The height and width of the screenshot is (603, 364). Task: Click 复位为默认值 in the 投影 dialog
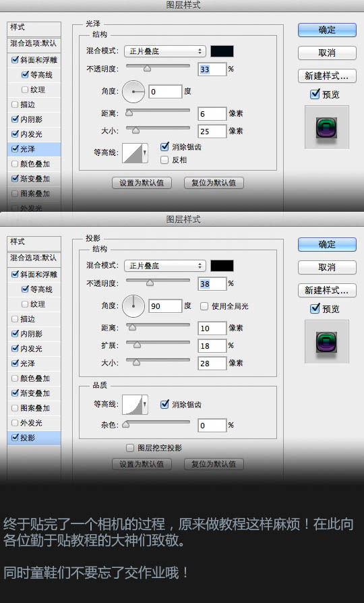coord(214,464)
